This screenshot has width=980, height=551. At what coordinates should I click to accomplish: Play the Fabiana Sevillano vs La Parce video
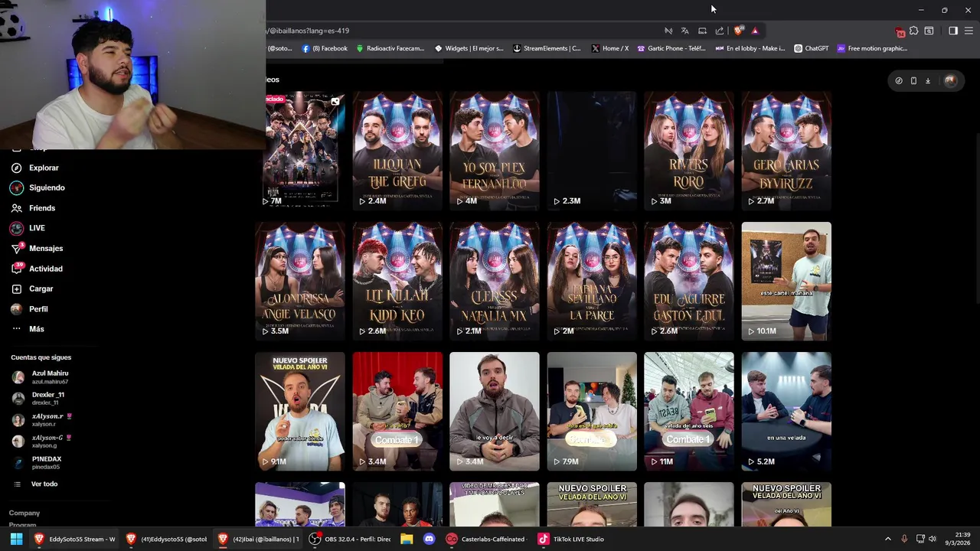coord(592,281)
